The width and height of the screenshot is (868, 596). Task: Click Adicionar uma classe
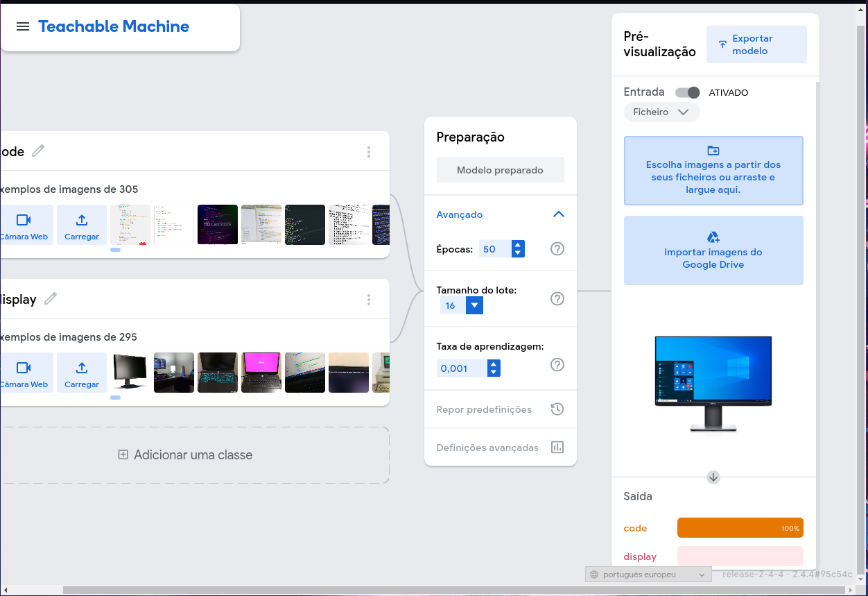184,454
